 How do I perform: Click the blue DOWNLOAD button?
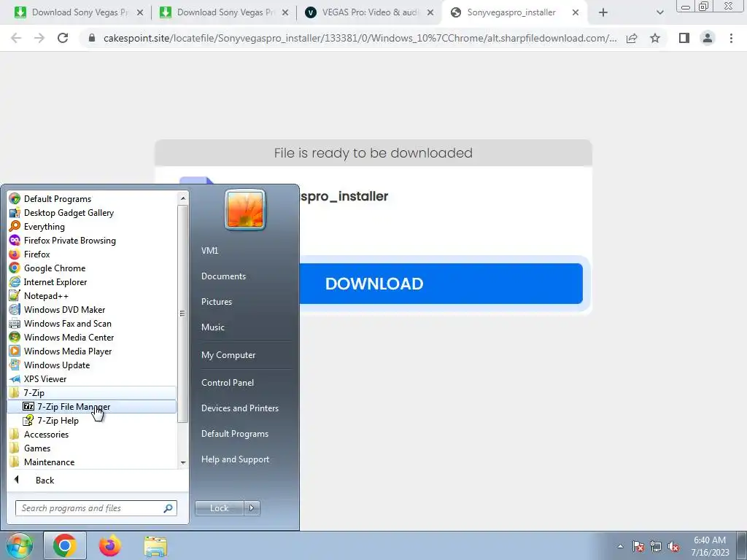441,284
